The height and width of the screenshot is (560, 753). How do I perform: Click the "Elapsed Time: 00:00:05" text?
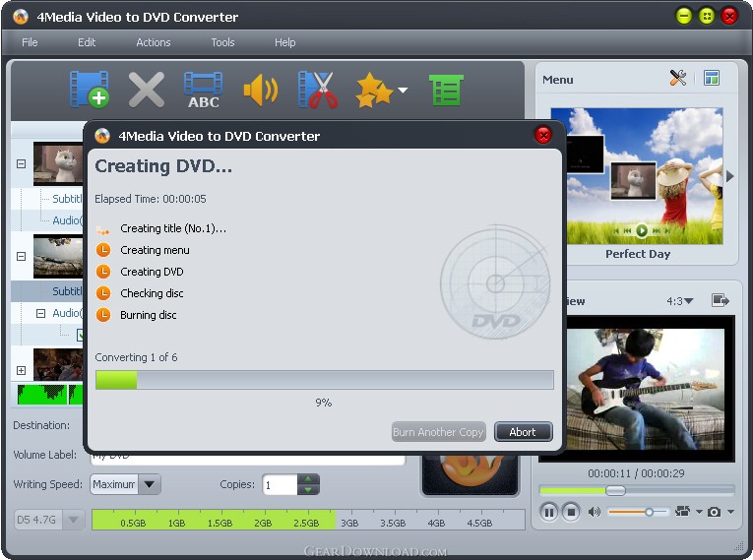[151, 199]
